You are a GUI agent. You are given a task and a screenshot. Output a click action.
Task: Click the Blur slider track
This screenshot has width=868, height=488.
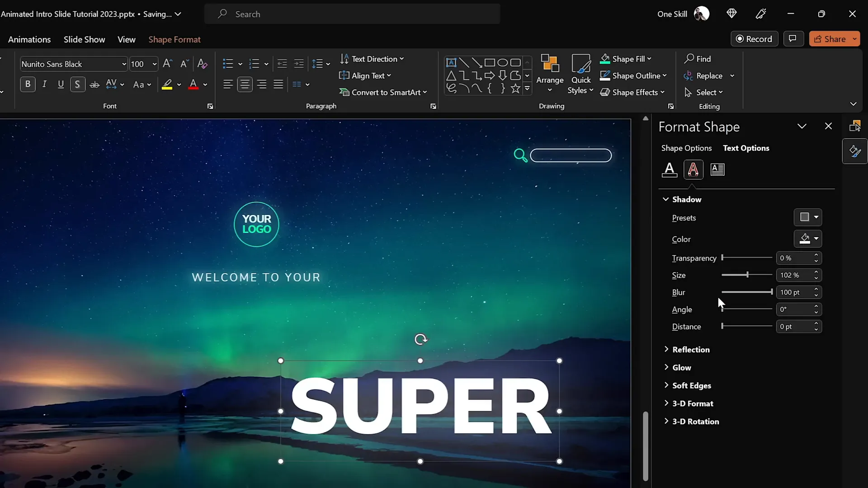click(747, 292)
